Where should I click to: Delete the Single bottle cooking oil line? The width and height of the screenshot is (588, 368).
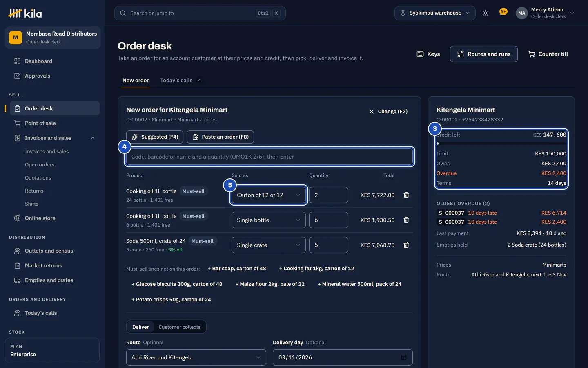coord(406,220)
